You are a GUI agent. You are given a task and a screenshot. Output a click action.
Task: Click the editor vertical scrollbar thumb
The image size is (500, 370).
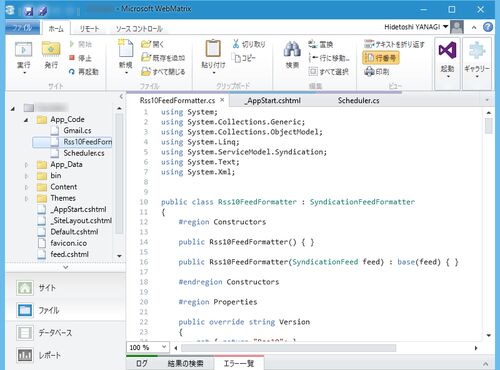pos(489,126)
